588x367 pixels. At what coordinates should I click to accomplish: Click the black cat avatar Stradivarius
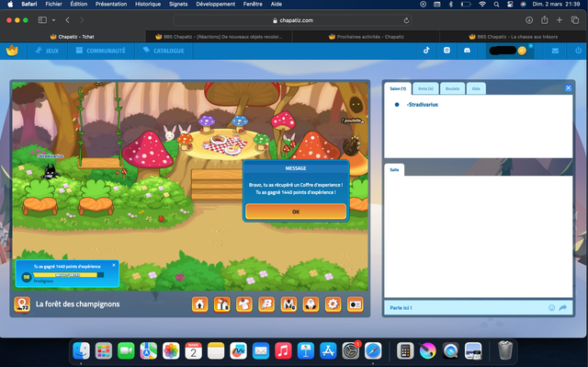pos(50,172)
